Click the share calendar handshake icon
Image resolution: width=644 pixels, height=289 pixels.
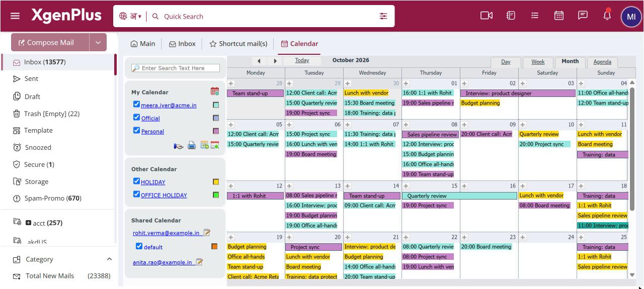(x=179, y=146)
